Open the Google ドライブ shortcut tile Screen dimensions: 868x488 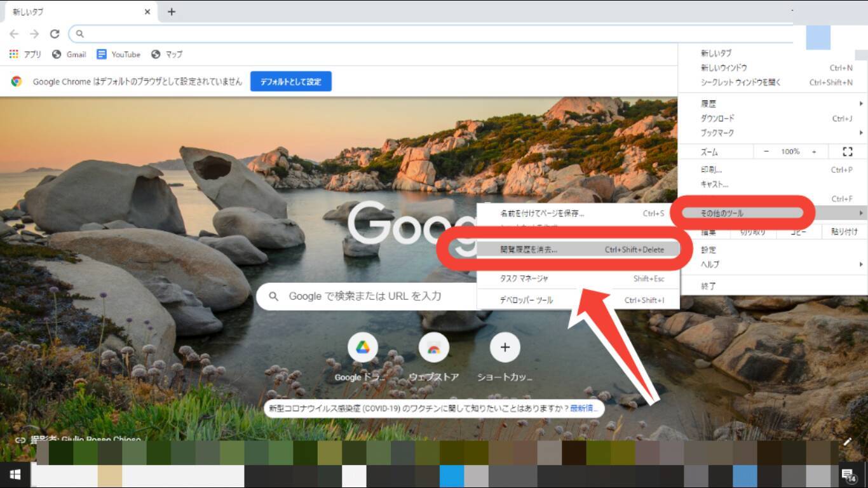[362, 358]
